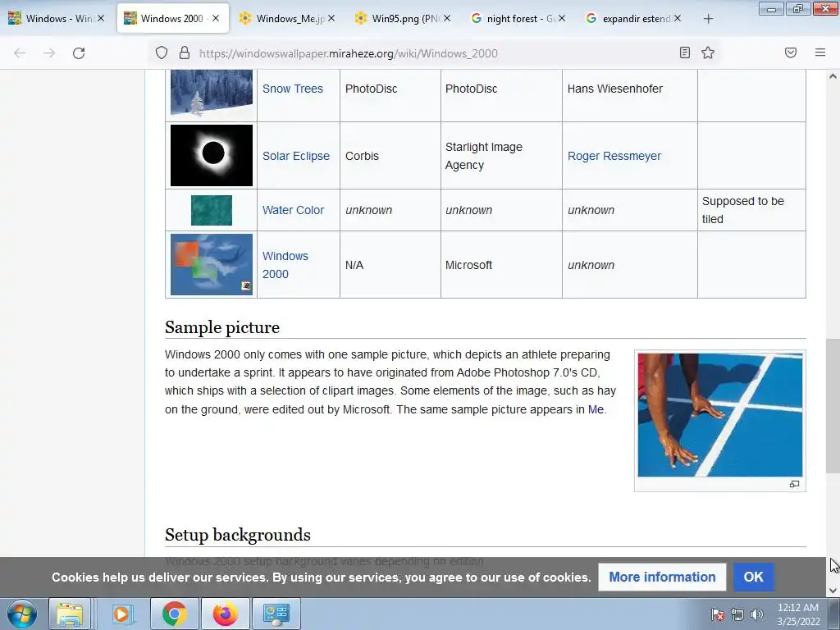Click the Starlight Image Agency cell
The width and height of the screenshot is (840, 630).
(x=501, y=155)
